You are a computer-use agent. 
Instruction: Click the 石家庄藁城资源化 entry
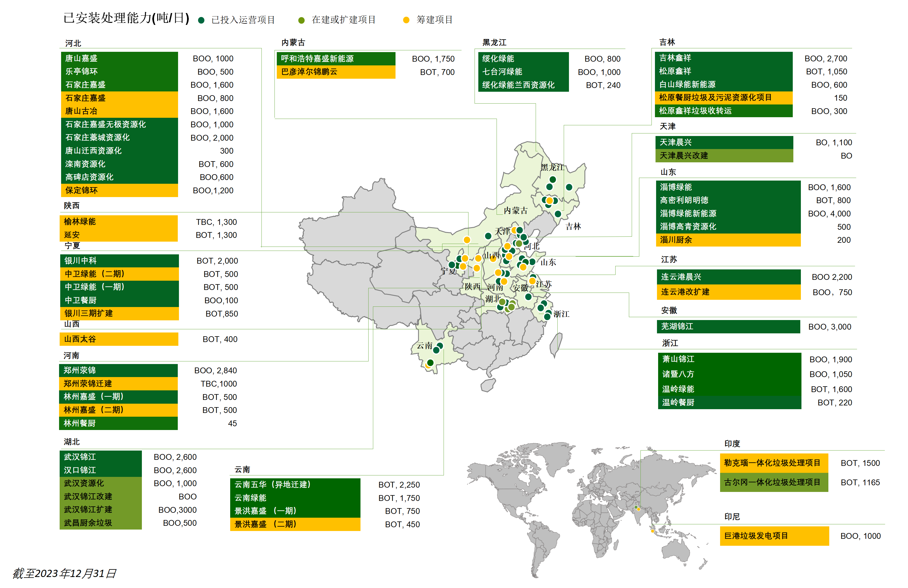pyautogui.click(x=119, y=138)
